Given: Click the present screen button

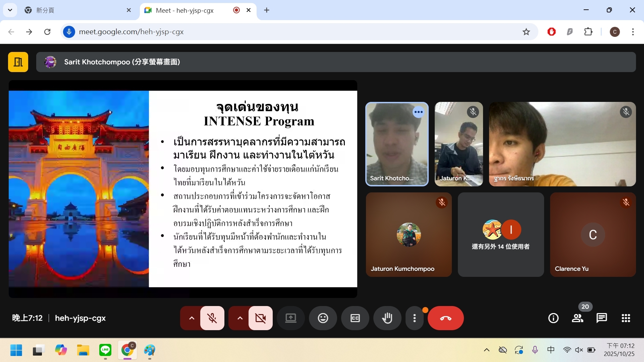Looking at the screenshot, I should 290,318.
